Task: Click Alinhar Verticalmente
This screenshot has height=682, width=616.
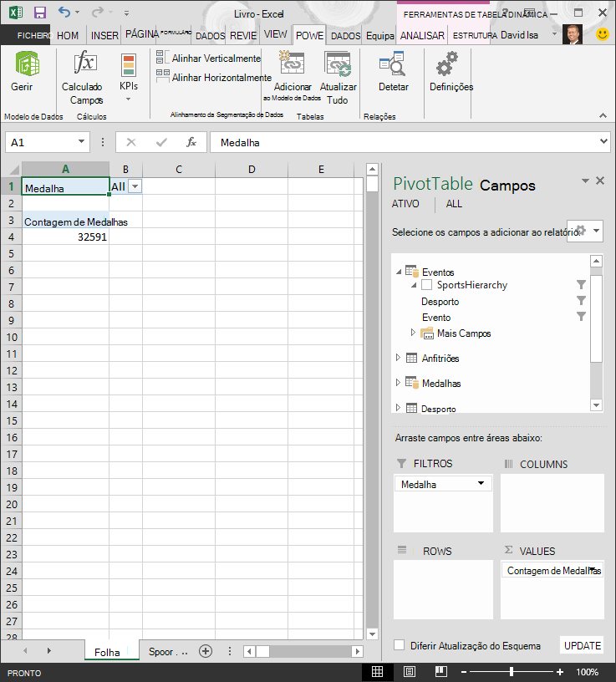Action: [x=209, y=58]
